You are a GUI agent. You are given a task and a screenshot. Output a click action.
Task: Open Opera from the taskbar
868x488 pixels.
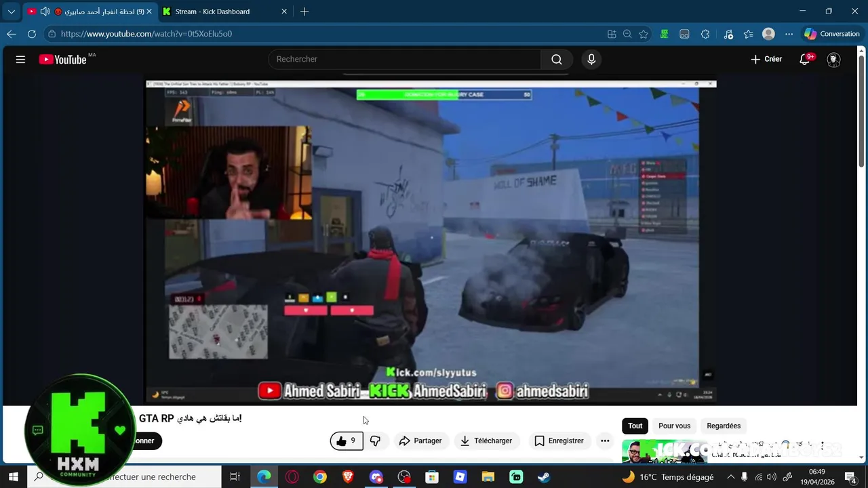(292, 477)
